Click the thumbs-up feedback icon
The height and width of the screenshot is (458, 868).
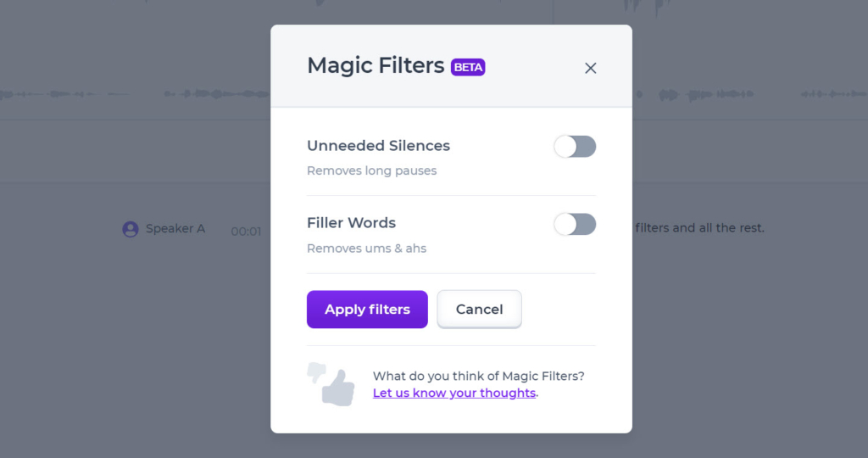coord(339,390)
